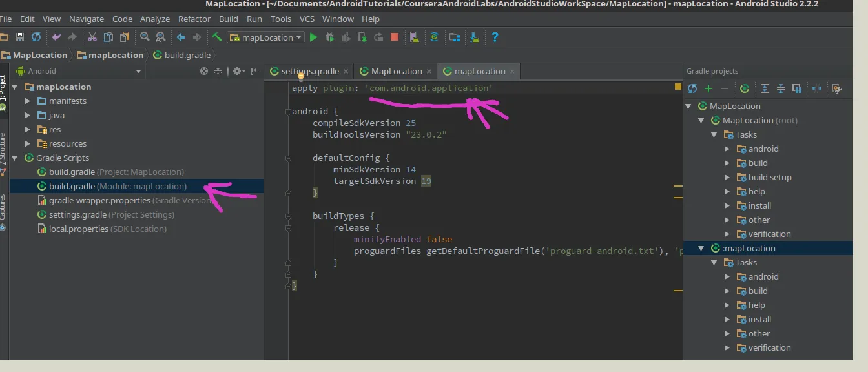Open Gradle Settings wrench icon
This screenshot has width=868, height=372.
[837, 88]
